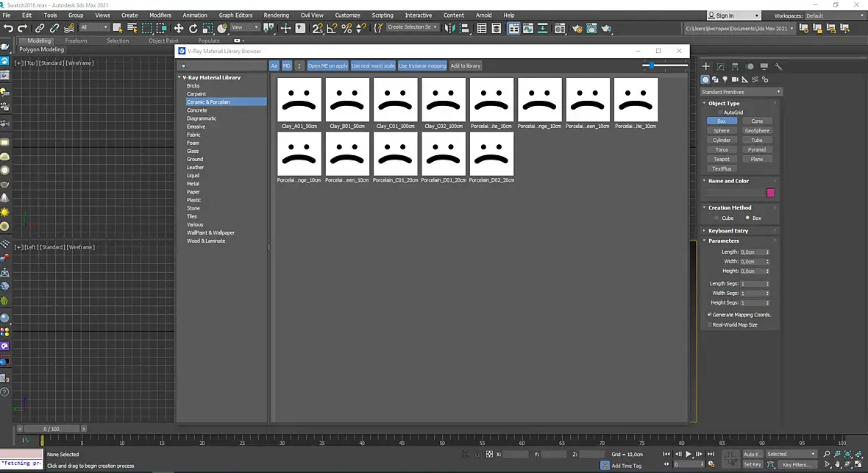Click the 0 / 100 time slider
The height and width of the screenshot is (473, 868).
tap(51, 429)
